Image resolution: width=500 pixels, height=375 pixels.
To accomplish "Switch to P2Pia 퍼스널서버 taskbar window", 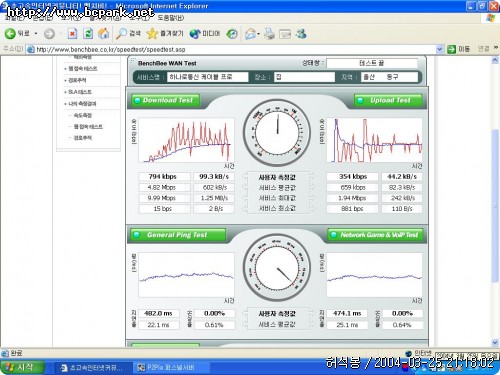I will coord(171,368).
